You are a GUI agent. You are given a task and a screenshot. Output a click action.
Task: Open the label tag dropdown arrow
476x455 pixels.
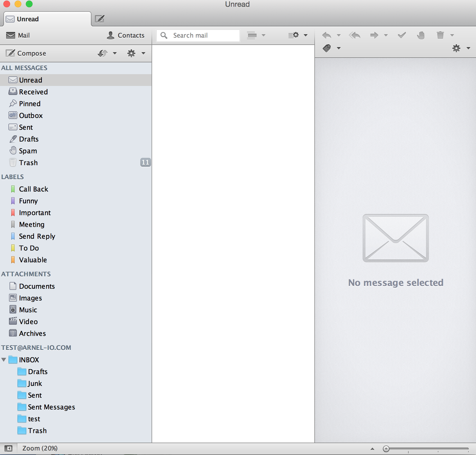[x=339, y=48]
